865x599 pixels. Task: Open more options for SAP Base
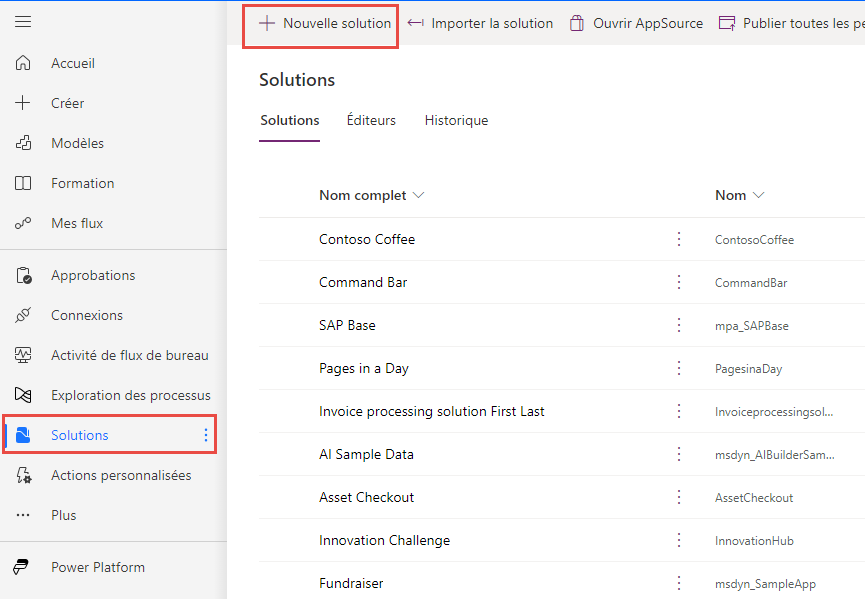click(679, 325)
